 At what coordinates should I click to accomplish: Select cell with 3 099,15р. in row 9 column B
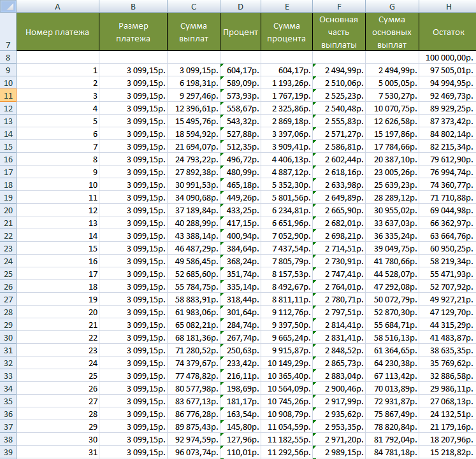[x=133, y=70]
